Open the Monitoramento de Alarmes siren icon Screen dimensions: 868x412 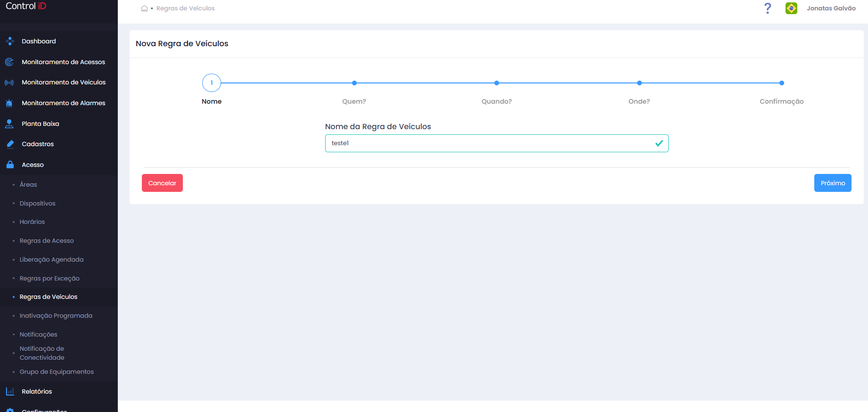pyautogui.click(x=9, y=103)
